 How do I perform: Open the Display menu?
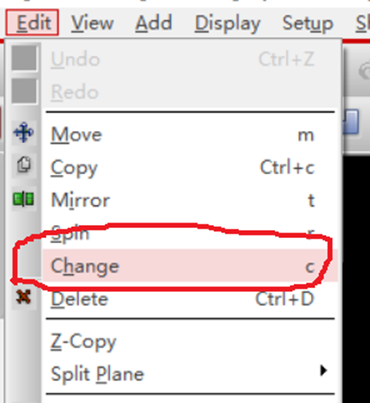(x=228, y=24)
